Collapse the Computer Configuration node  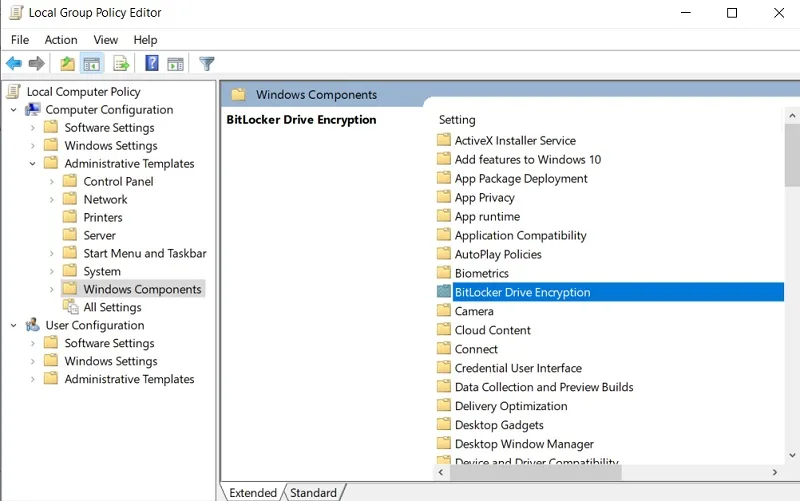click(14, 110)
